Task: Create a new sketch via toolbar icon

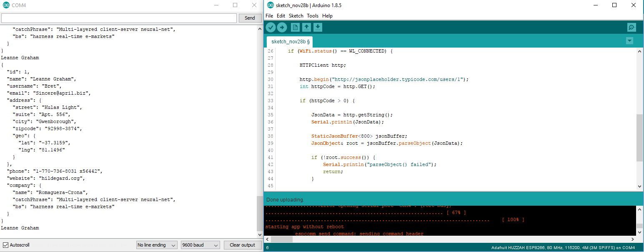Action: 295,27
